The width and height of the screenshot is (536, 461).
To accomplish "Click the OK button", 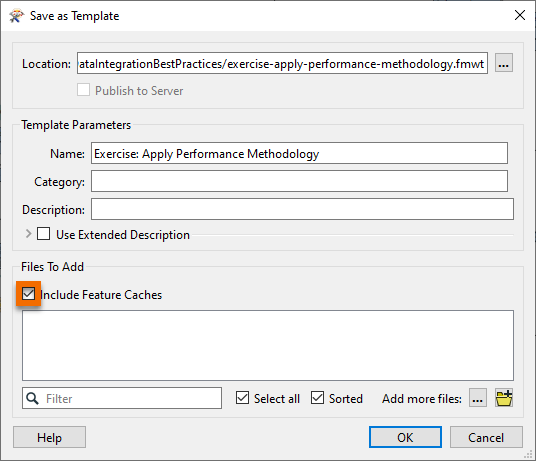I will (405, 437).
